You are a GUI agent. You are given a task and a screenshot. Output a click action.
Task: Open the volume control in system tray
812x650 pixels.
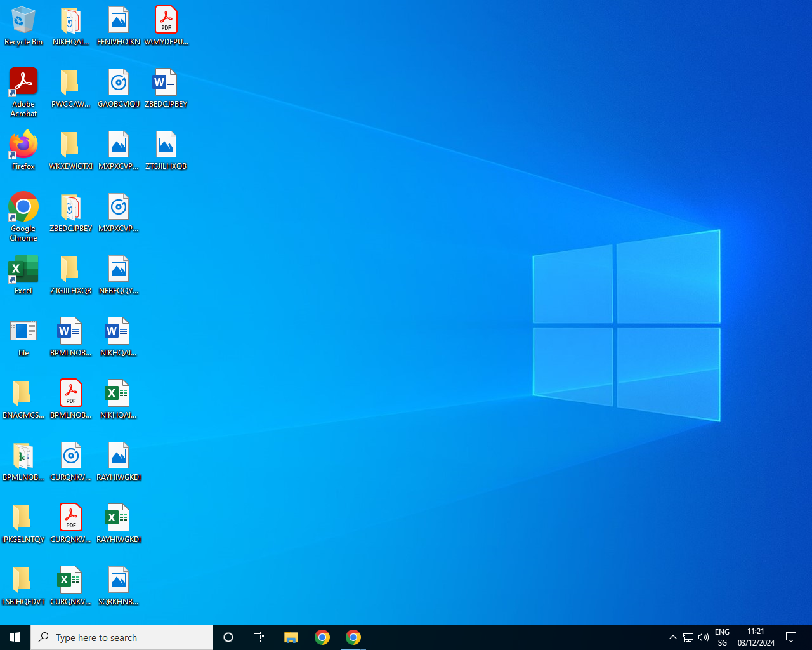[704, 637]
